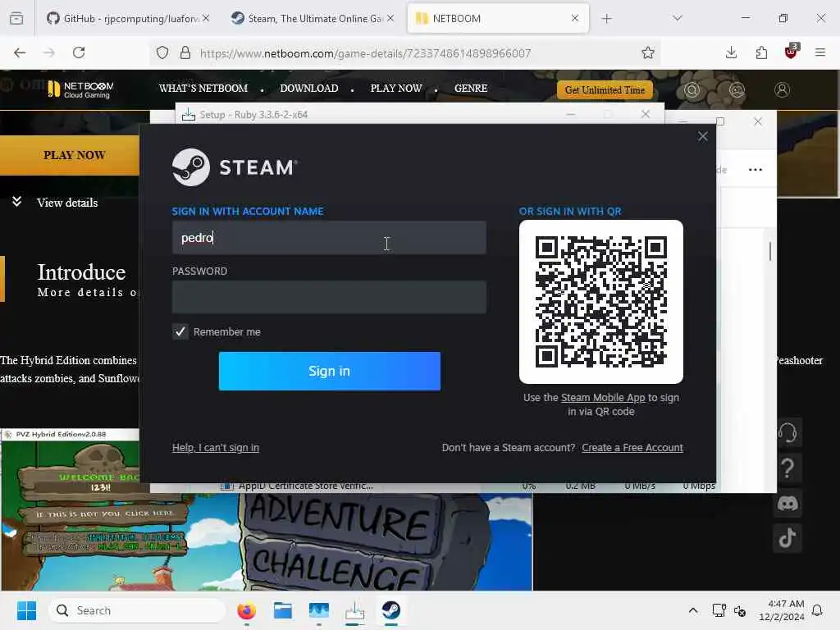840x630 pixels.
Task: Tick the Remember me checkbox
Action: click(x=180, y=331)
